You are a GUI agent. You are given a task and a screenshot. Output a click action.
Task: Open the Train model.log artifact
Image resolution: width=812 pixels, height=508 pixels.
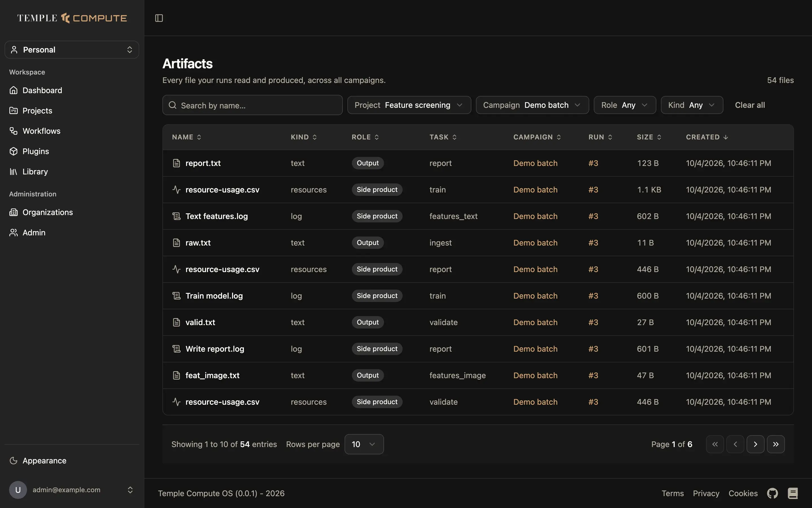[x=214, y=296]
